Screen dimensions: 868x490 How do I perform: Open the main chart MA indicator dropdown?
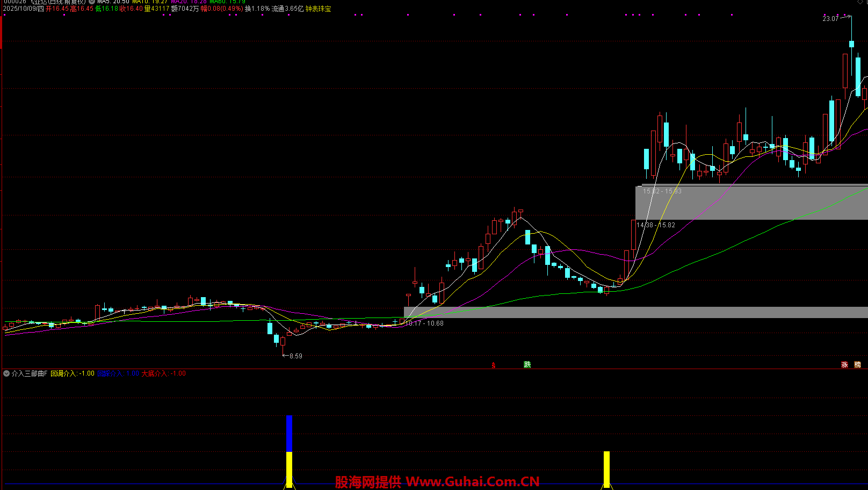(x=92, y=2)
